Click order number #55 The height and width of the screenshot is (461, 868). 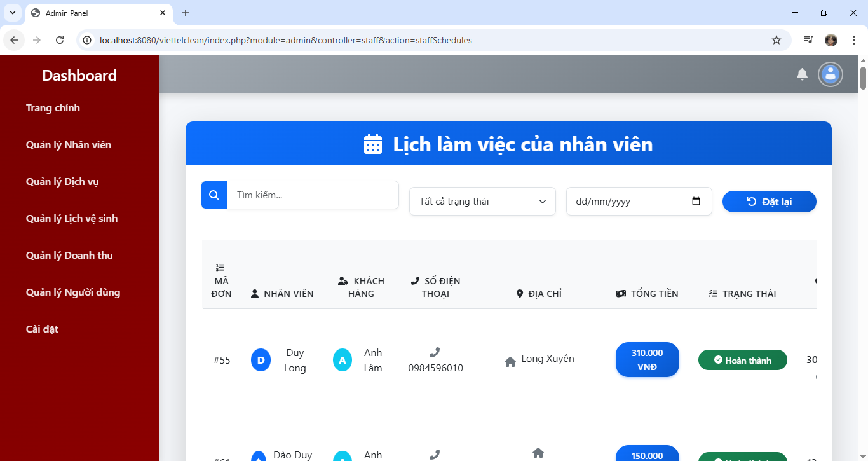pos(222,360)
